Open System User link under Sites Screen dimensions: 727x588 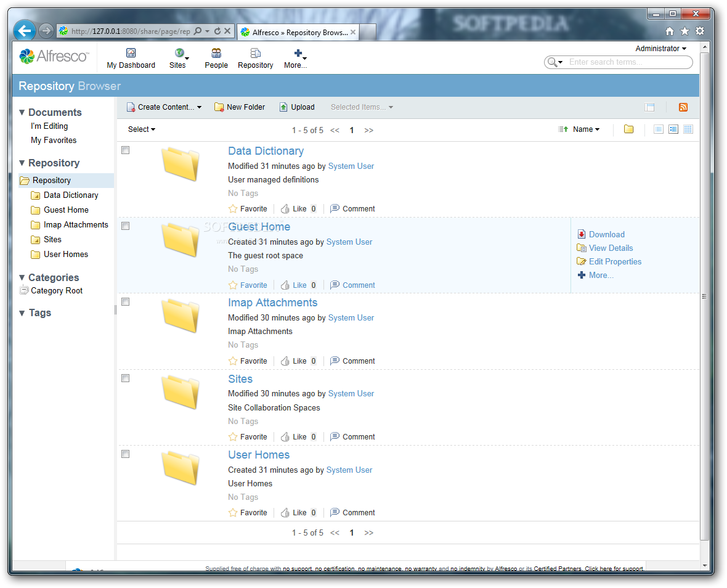click(351, 393)
